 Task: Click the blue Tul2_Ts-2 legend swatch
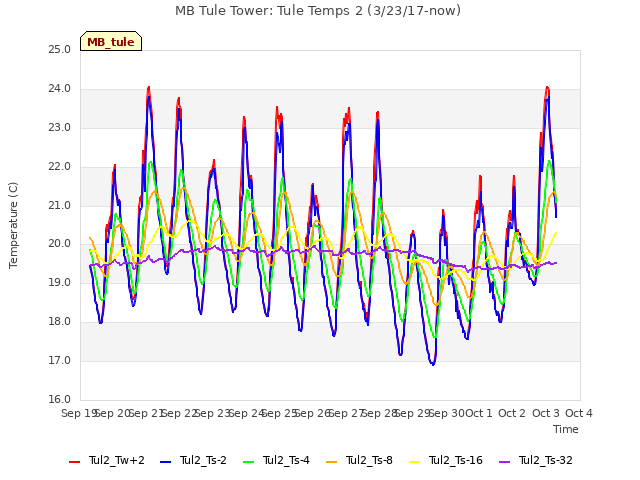point(165,462)
